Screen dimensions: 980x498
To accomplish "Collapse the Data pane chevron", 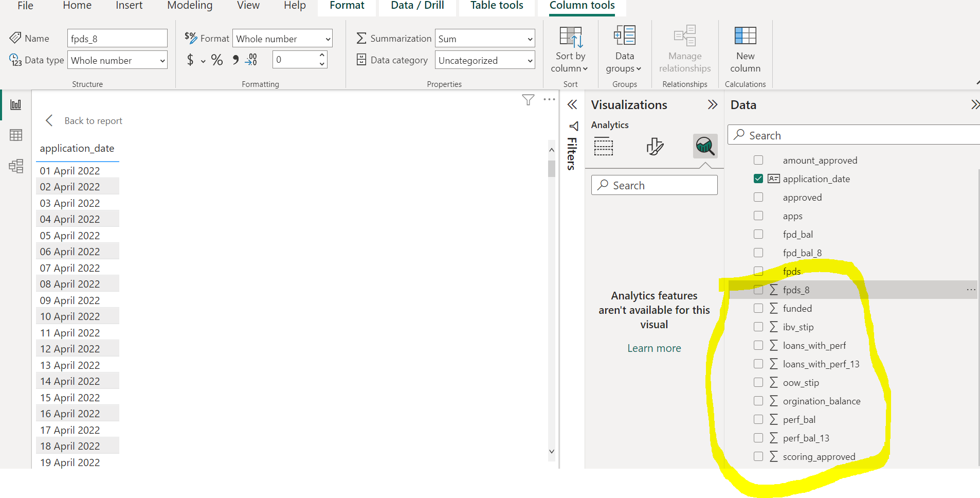I will coord(975,105).
